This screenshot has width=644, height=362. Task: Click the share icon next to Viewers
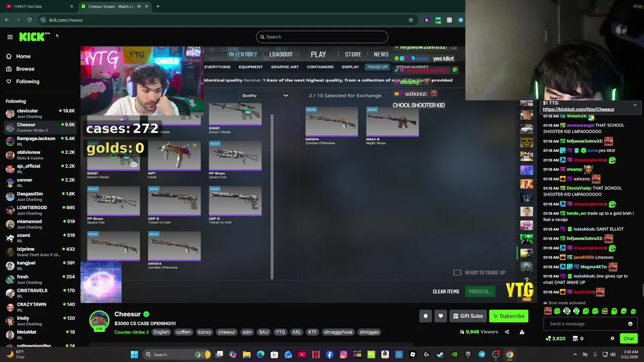[x=507, y=332]
